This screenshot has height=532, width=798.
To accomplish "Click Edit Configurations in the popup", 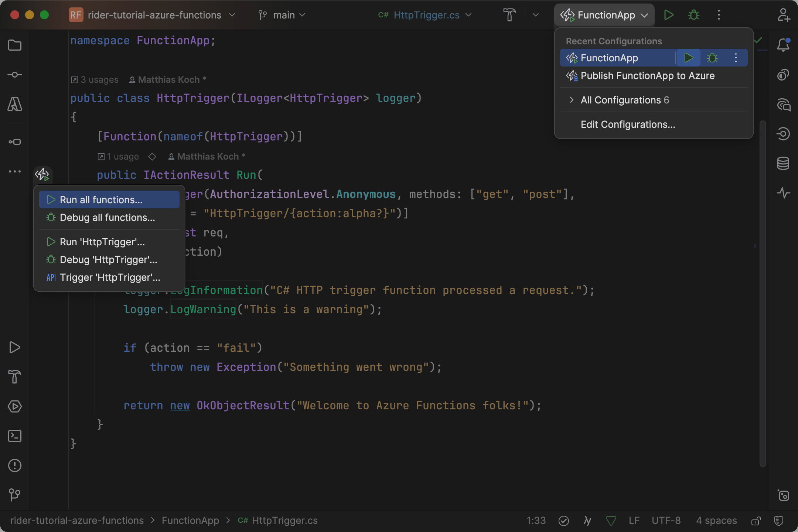I will (x=627, y=125).
